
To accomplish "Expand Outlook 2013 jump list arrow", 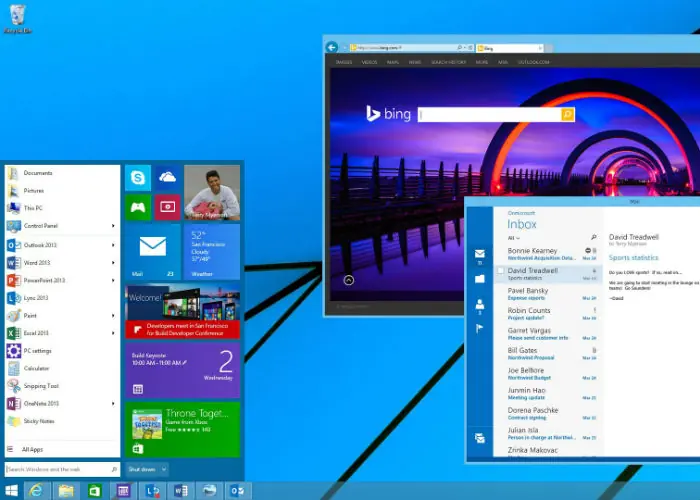I will [113, 245].
